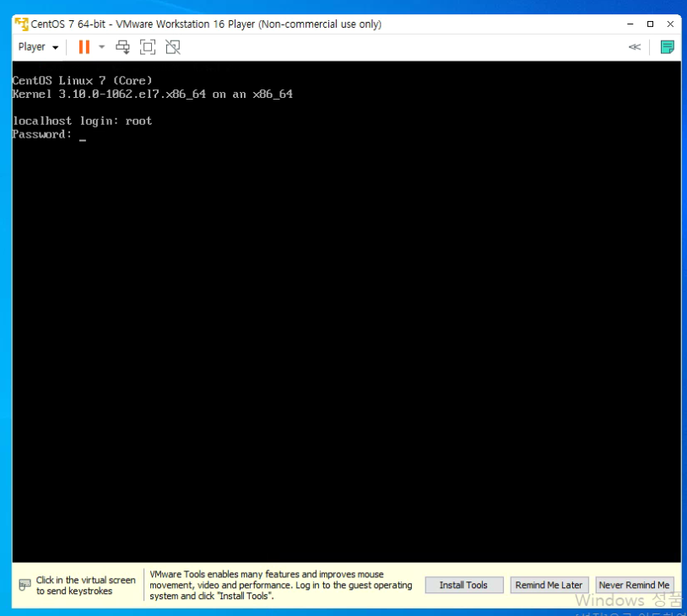
Task: Toggle Unity mode icon
Action: pyautogui.click(x=173, y=47)
